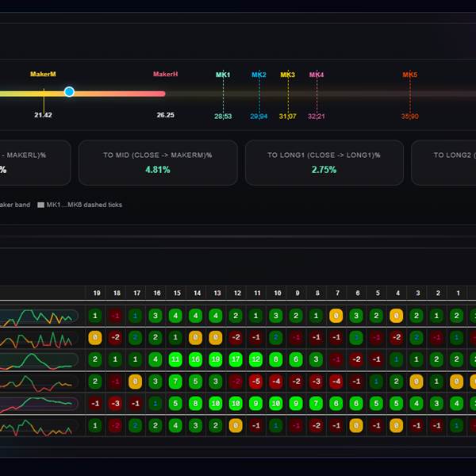476x476 pixels.
Task: Click the 26.25 value under MakerH
Action: 166,115
